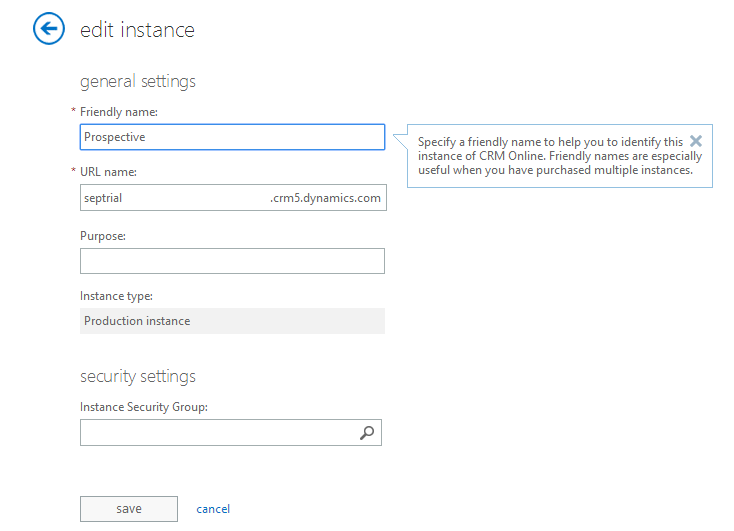The image size is (734, 531).
Task: Click the 'Instance Security Group:' label
Action: [x=142, y=407]
